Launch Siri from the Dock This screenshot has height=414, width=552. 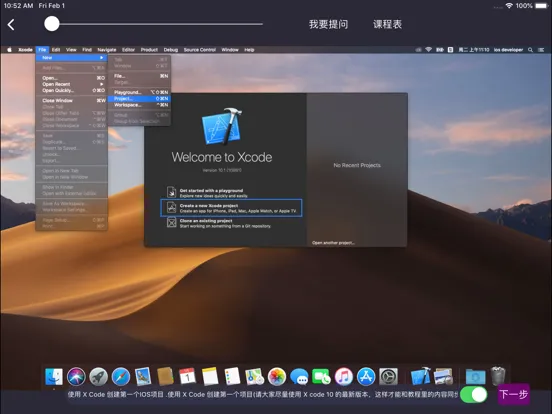[x=76, y=377]
